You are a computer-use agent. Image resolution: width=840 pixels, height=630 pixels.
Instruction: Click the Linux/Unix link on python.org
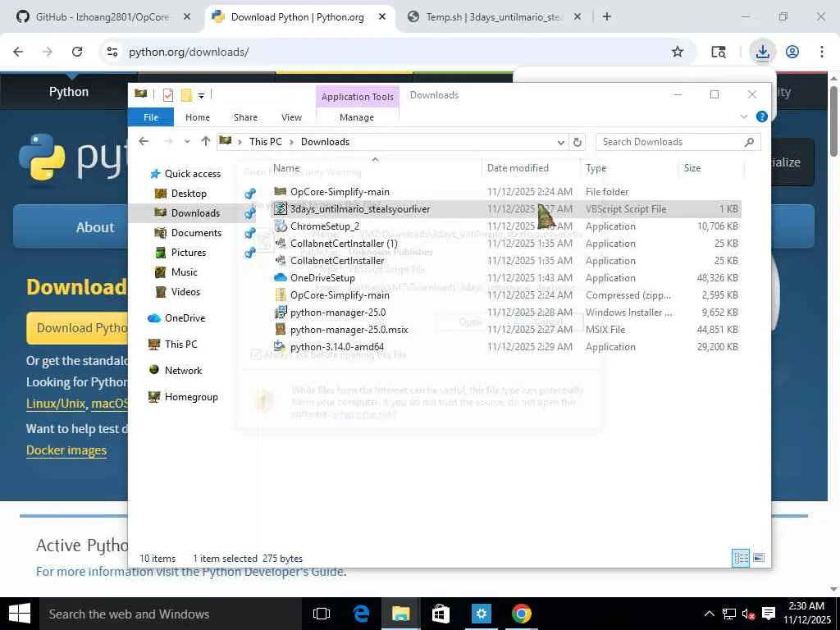(56, 404)
